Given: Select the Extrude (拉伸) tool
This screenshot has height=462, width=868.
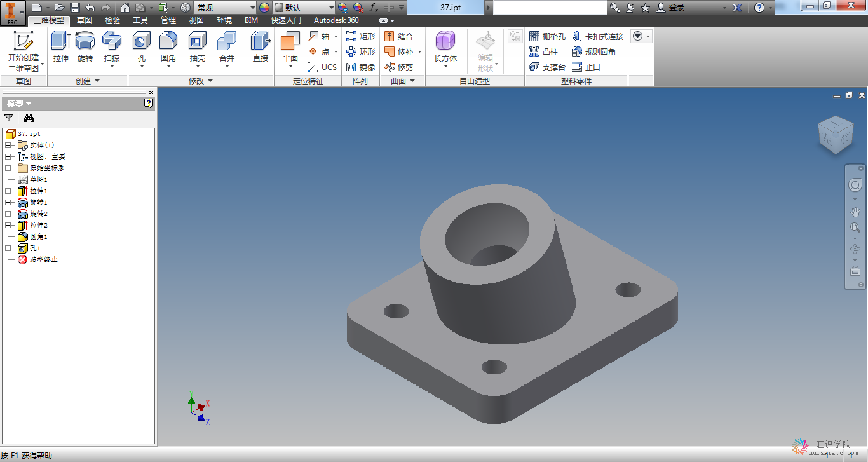Looking at the screenshot, I should click(x=61, y=47).
